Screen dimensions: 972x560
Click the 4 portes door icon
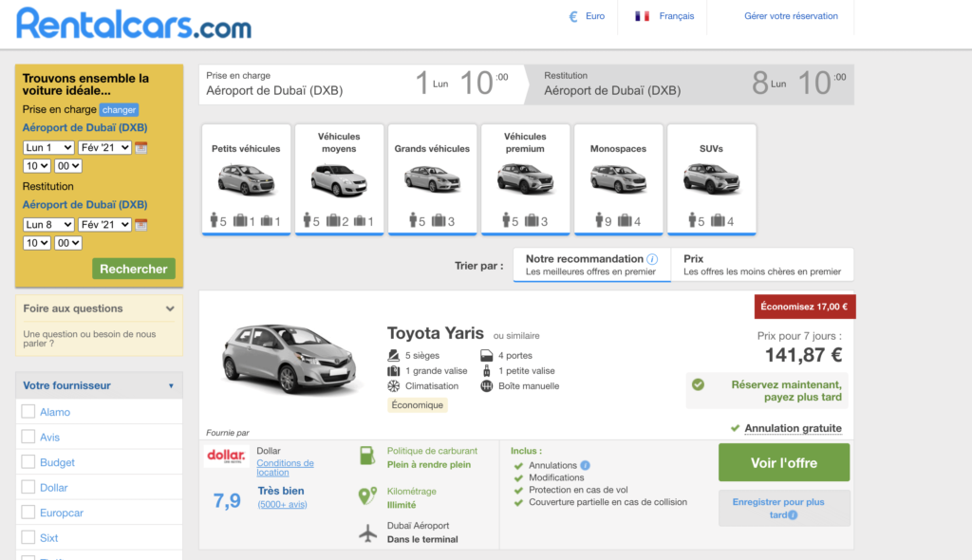click(x=487, y=355)
